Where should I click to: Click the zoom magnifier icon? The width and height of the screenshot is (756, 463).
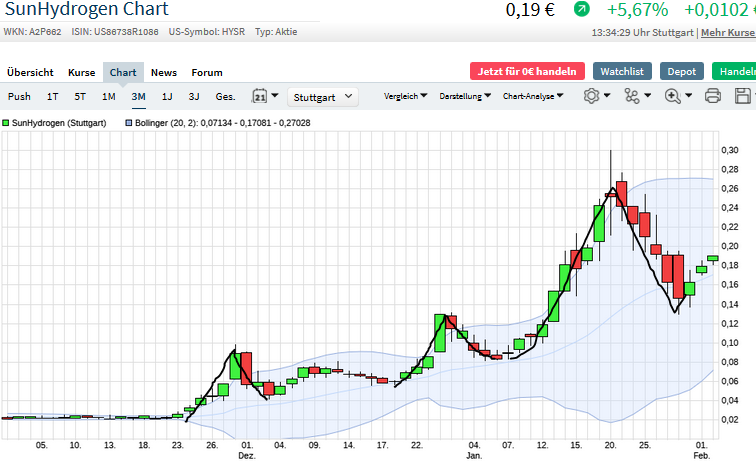click(673, 97)
